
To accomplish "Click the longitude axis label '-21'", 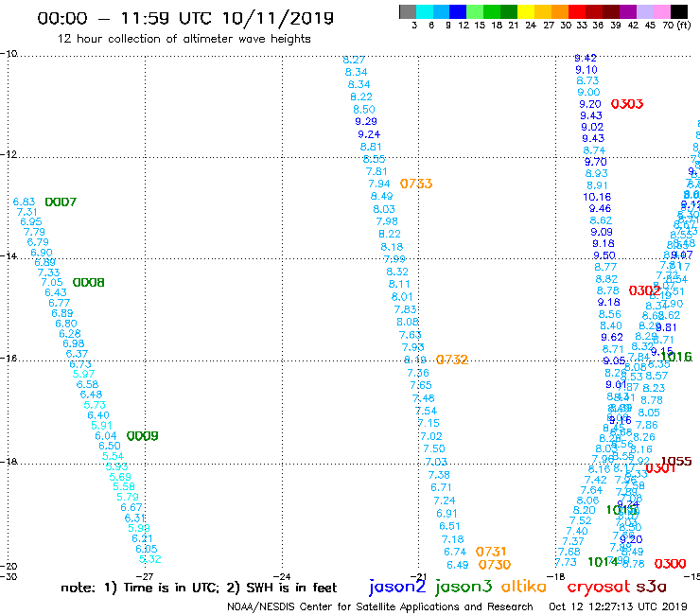I will (418, 577).
